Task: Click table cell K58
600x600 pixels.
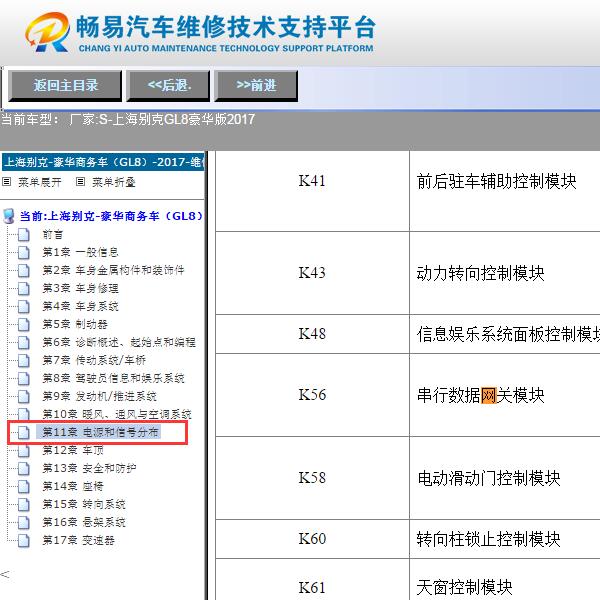Action: click(x=312, y=478)
